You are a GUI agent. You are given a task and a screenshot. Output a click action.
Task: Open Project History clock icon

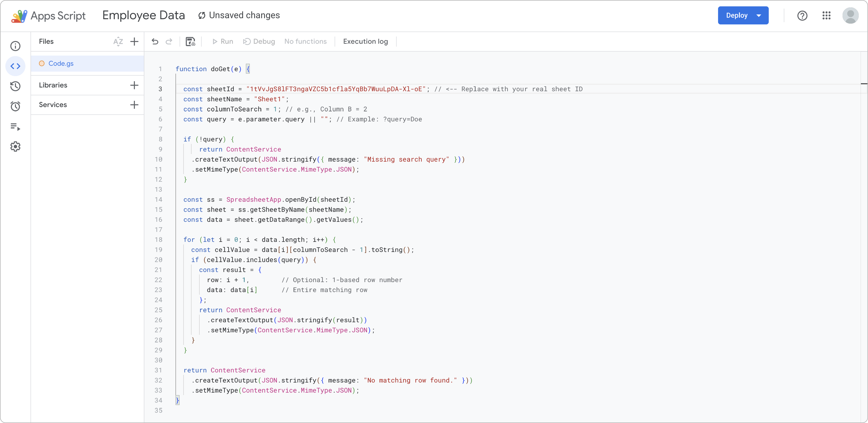pyautogui.click(x=15, y=86)
